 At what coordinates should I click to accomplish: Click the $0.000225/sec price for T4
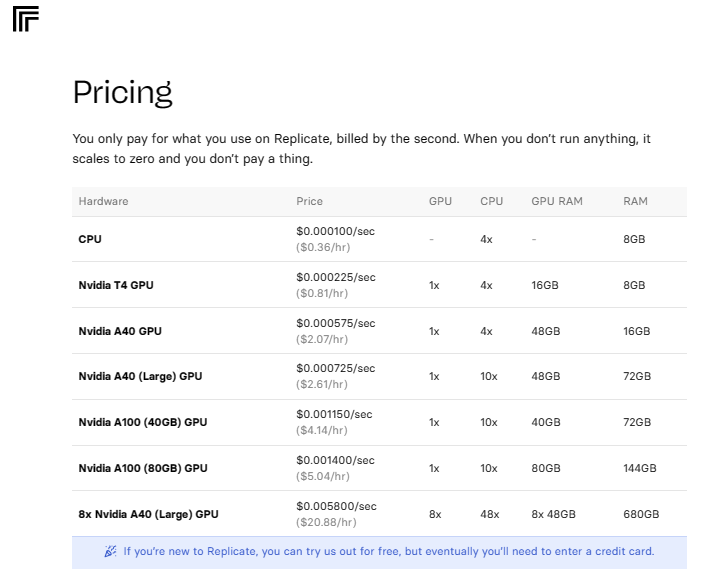[335, 277]
